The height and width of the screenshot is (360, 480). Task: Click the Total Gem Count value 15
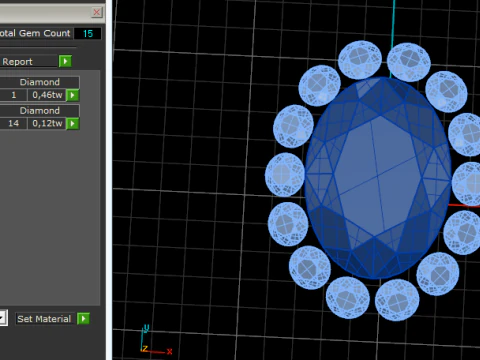[88, 33]
